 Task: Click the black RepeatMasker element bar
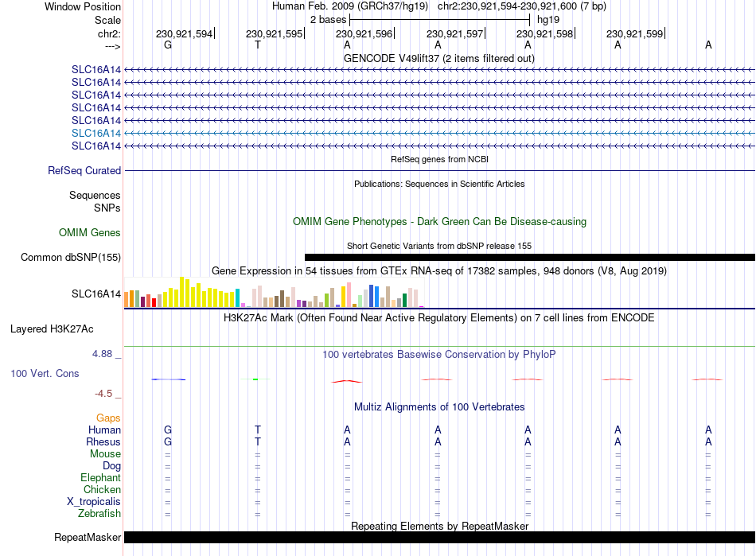click(440, 537)
